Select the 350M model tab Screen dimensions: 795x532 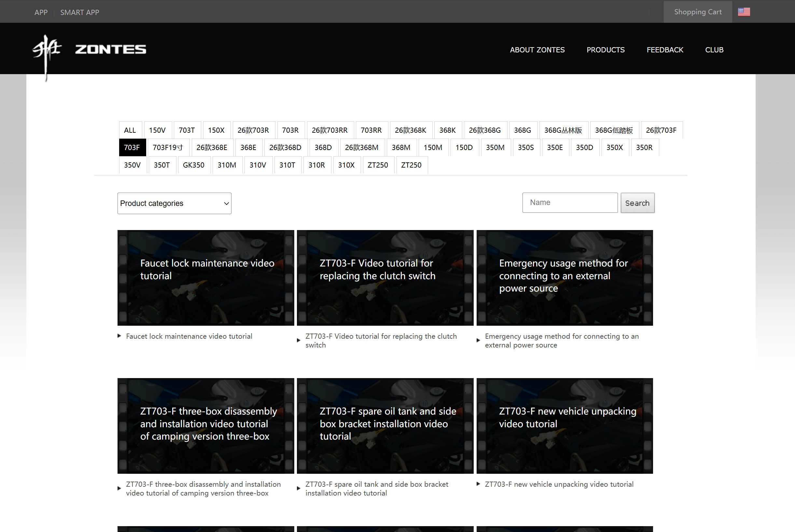495,147
